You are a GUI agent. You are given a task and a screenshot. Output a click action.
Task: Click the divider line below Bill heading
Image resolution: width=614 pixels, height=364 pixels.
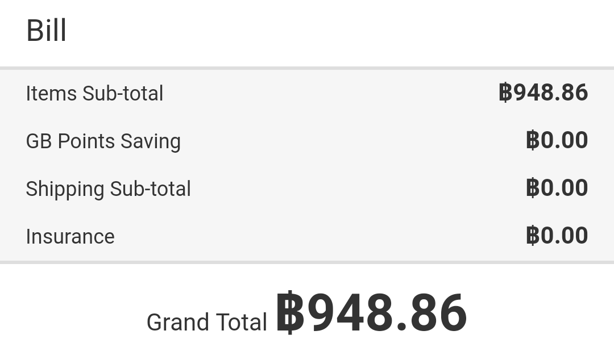(307, 68)
